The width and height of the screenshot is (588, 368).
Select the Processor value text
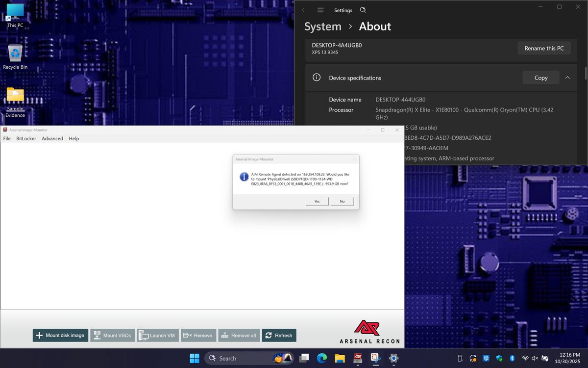pyautogui.click(x=465, y=114)
